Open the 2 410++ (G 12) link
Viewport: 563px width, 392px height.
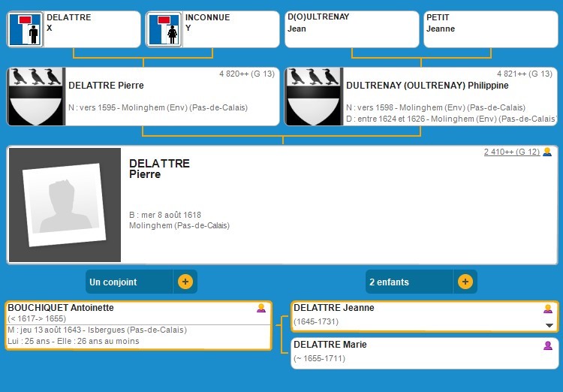tap(511, 152)
